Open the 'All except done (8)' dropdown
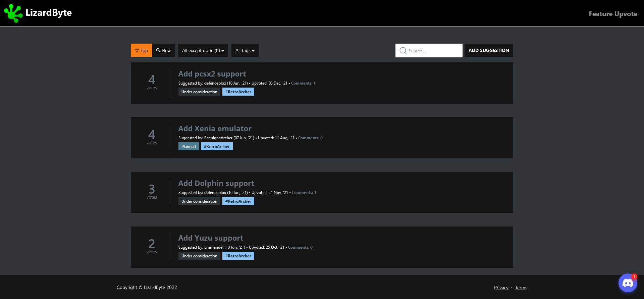 [203, 50]
